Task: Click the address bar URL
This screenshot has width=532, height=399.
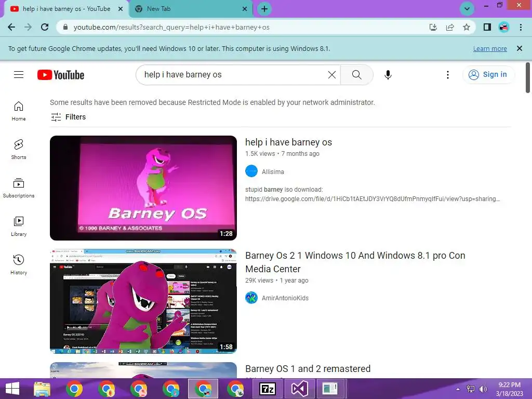Action: 171,27
